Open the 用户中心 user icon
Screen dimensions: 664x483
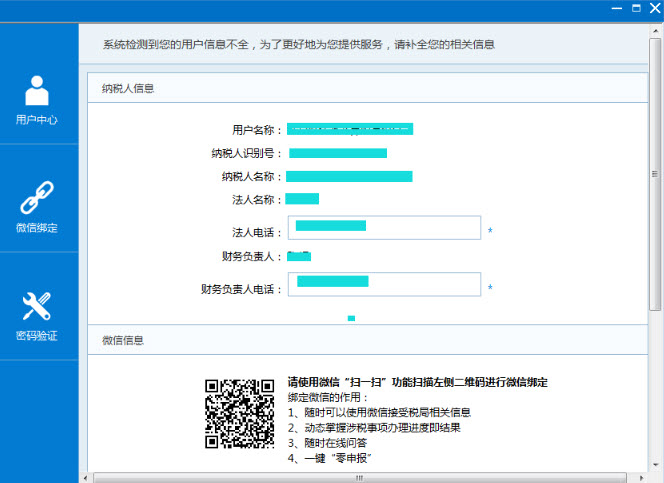click(37, 90)
